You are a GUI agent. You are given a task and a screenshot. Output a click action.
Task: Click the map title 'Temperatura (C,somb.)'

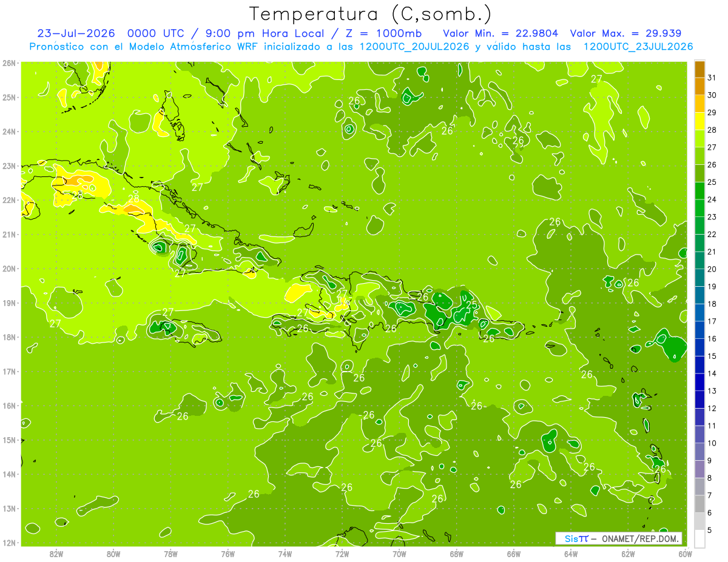pos(370,14)
